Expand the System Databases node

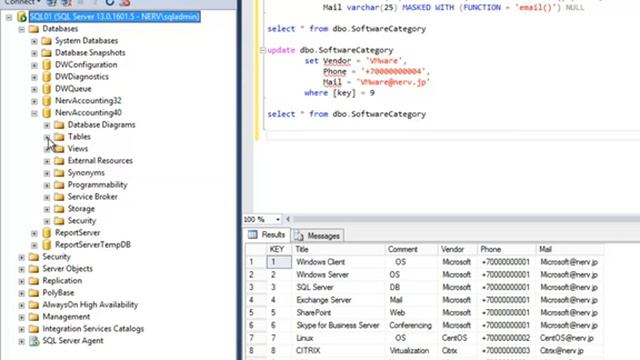[x=34, y=41]
